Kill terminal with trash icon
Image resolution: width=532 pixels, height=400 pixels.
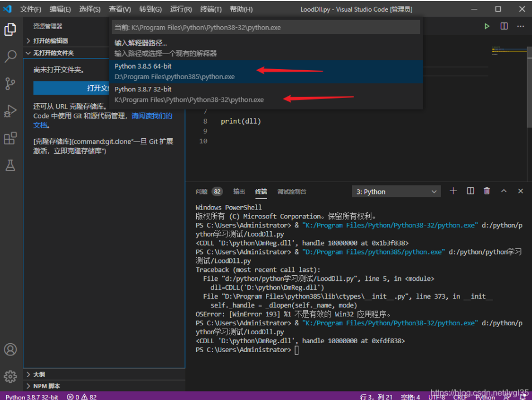(x=487, y=191)
